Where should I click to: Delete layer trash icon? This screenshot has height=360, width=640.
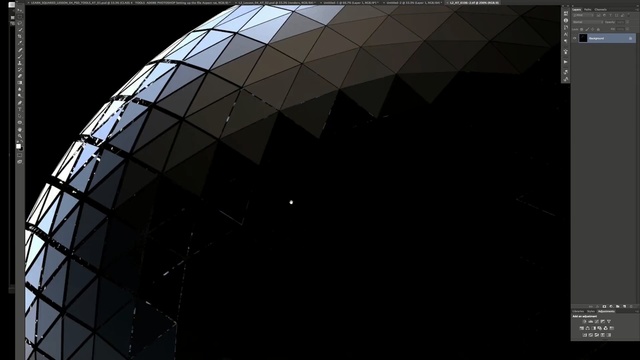pyautogui.click(x=631, y=307)
